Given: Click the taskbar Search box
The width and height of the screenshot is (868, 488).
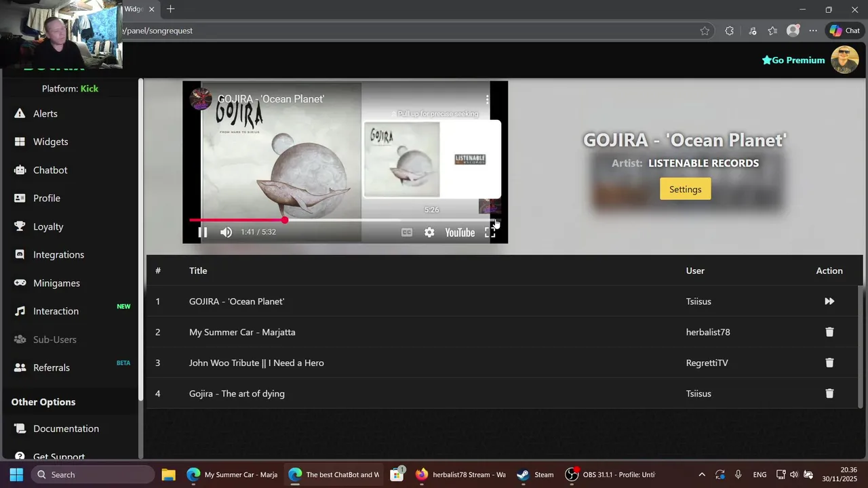Looking at the screenshot, I should pyautogui.click(x=92, y=474).
